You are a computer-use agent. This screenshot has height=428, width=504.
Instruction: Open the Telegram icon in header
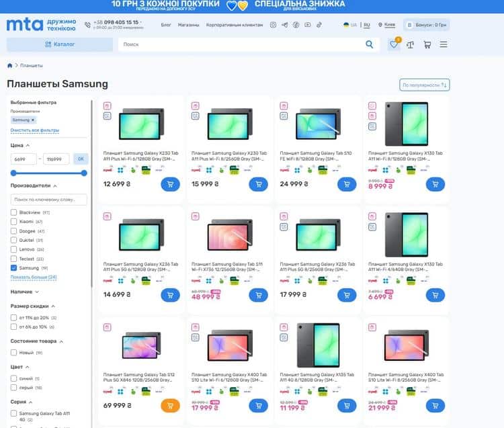[x=284, y=25]
